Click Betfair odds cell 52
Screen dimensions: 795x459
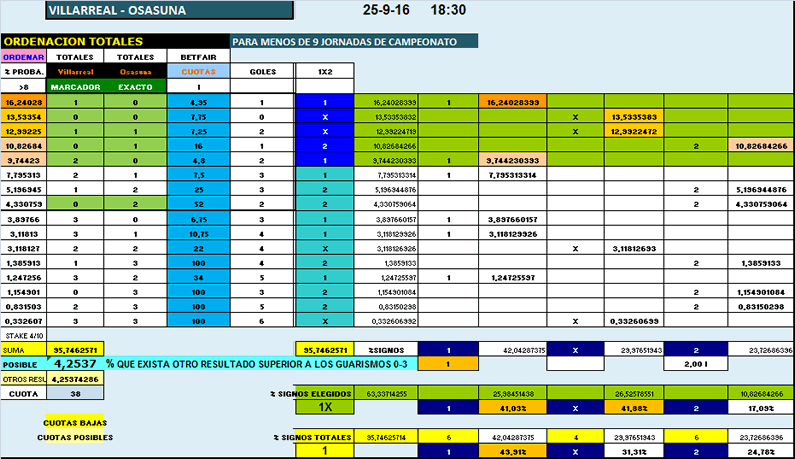pos(198,204)
